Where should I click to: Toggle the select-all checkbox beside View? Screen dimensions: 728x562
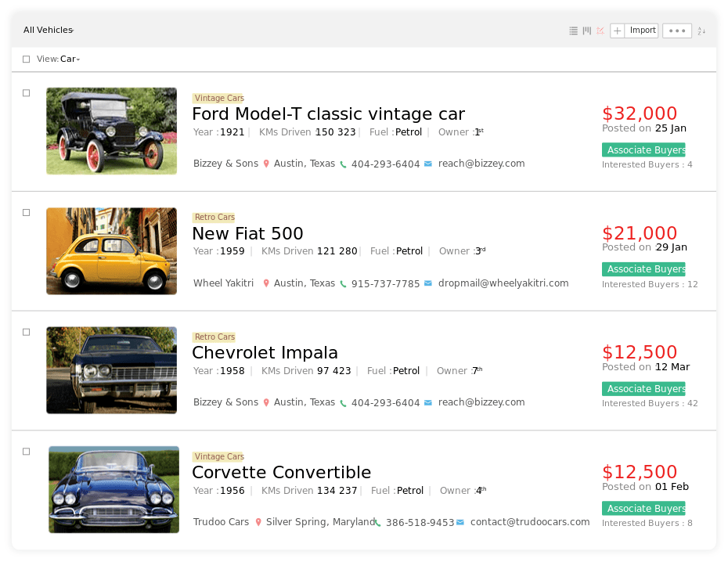(x=26, y=59)
